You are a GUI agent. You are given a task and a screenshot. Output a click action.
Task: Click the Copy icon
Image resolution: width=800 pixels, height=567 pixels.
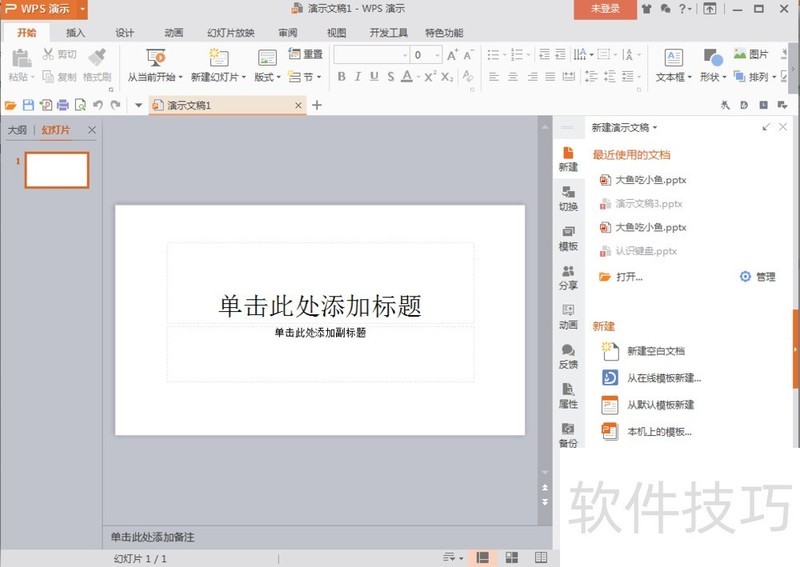[48, 77]
